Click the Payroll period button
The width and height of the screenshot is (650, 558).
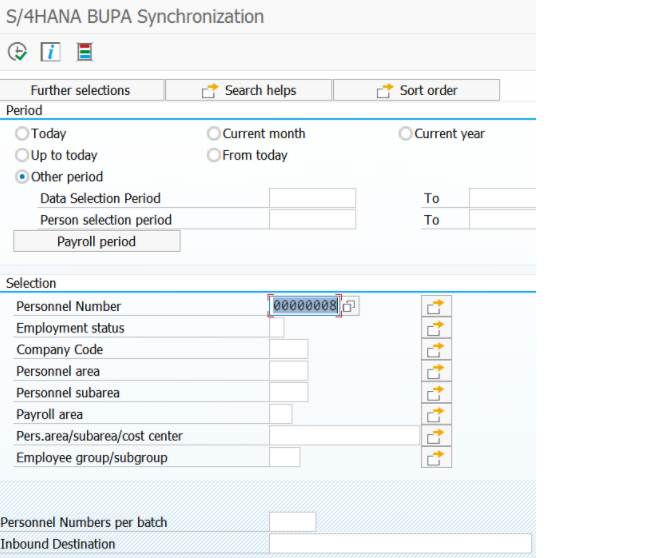(x=97, y=241)
